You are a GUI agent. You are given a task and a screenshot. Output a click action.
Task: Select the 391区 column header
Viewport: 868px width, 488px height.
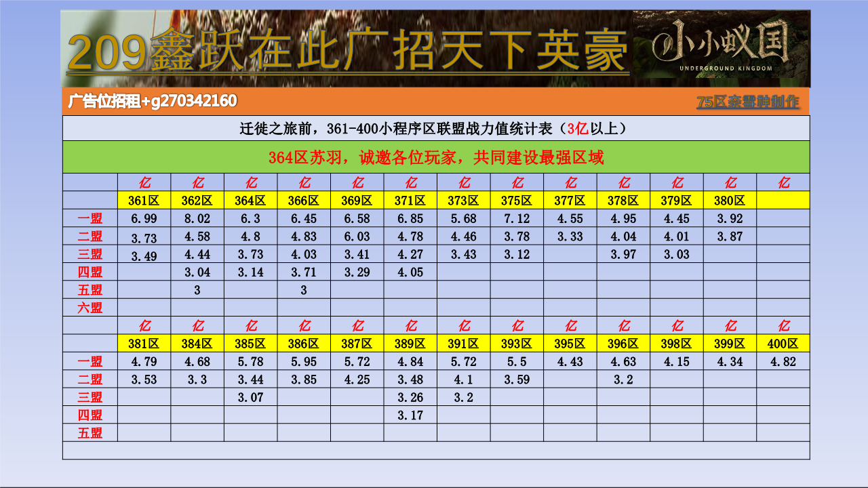pyautogui.click(x=464, y=344)
